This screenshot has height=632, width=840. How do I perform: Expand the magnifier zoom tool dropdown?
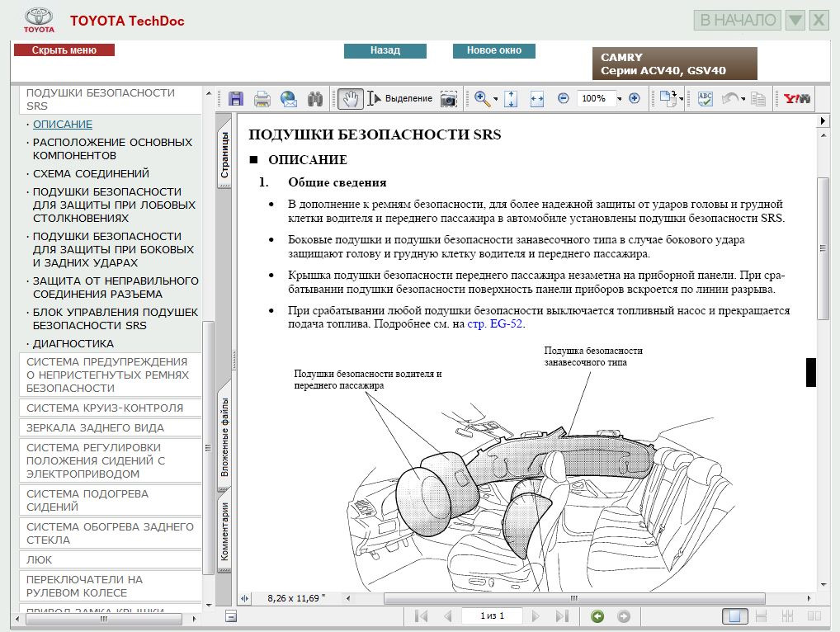(495, 100)
